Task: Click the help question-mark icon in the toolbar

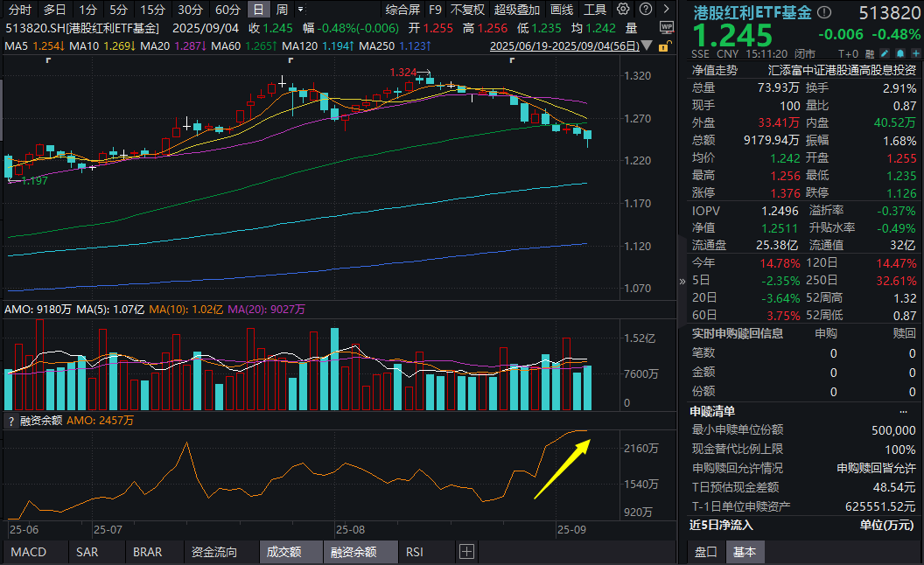Action: 645,9
